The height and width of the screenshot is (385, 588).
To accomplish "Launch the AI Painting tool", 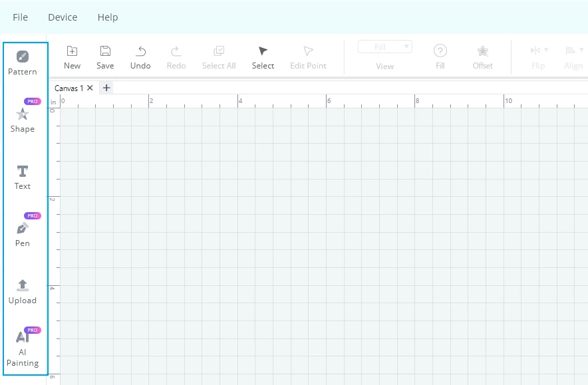I will [23, 349].
